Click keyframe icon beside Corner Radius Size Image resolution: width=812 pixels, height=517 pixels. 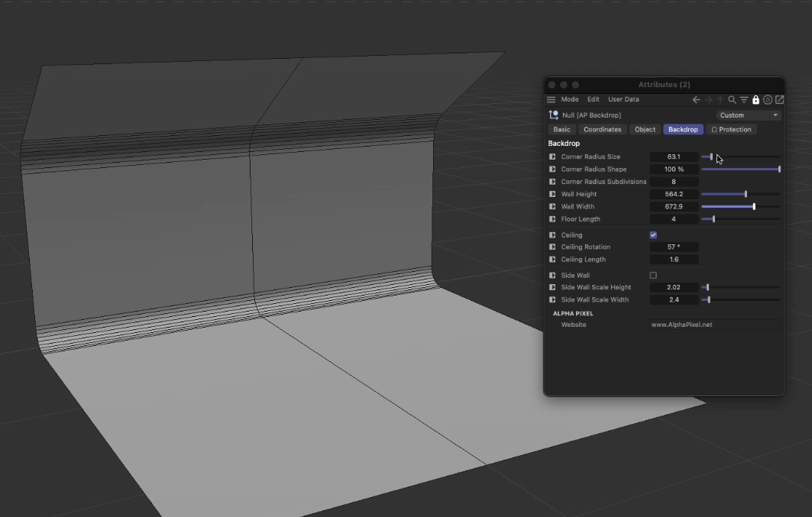pos(552,157)
